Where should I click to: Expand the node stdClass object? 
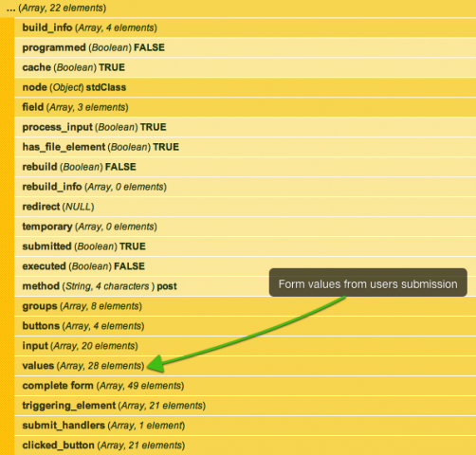click(x=245, y=87)
